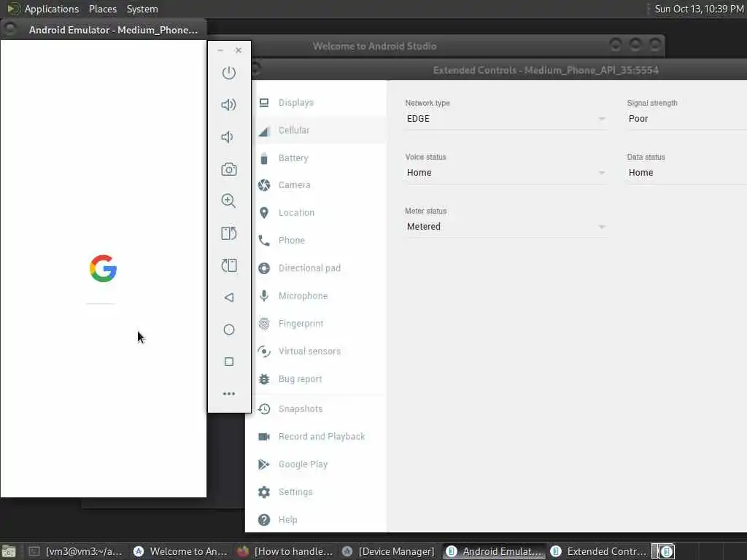Image resolution: width=747 pixels, height=560 pixels.
Task: Click the Settings tab label
Action: [x=295, y=492]
